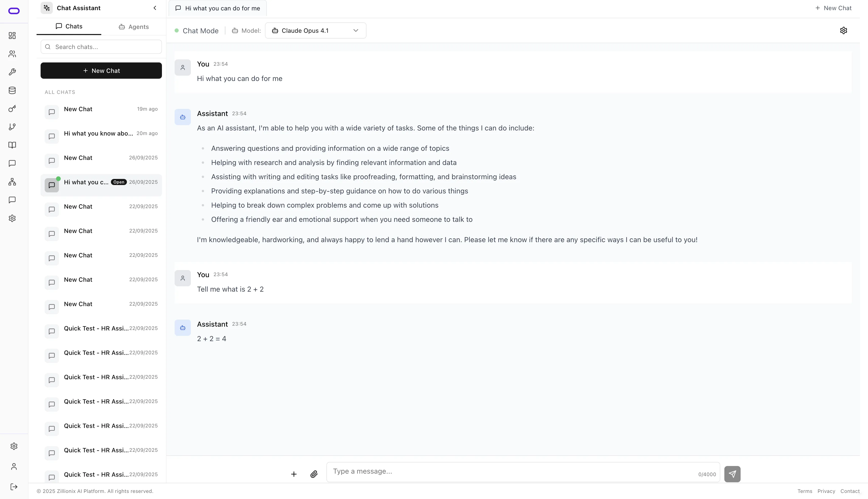This screenshot has width=868, height=499.
Task: Expand options with the plus near message box
Action: [294, 474]
